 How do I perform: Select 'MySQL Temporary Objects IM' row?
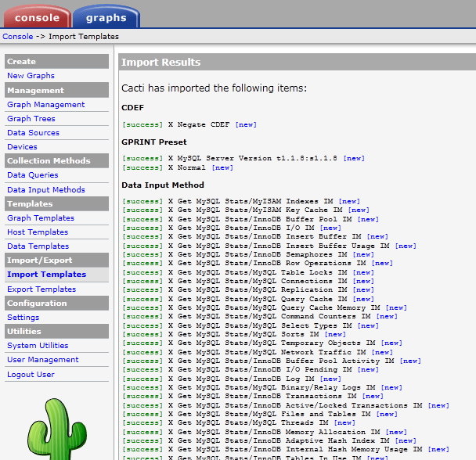(x=262, y=343)
